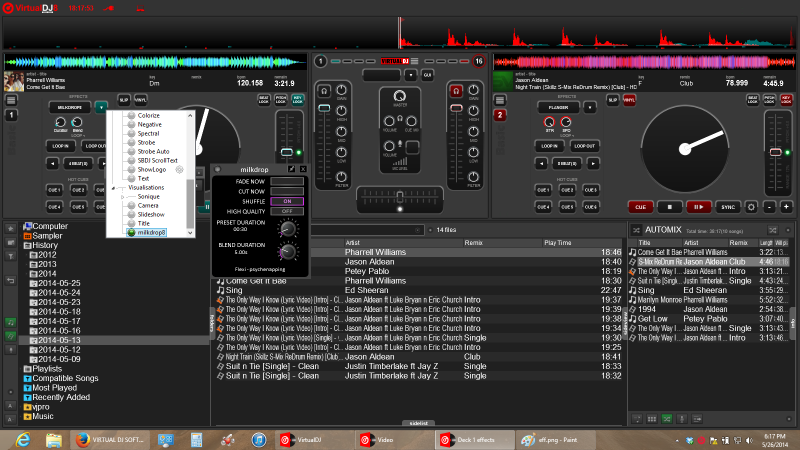800x450 pixels.
Task: Click deck 2 SYNC button
Action: (x=728, y=207)
